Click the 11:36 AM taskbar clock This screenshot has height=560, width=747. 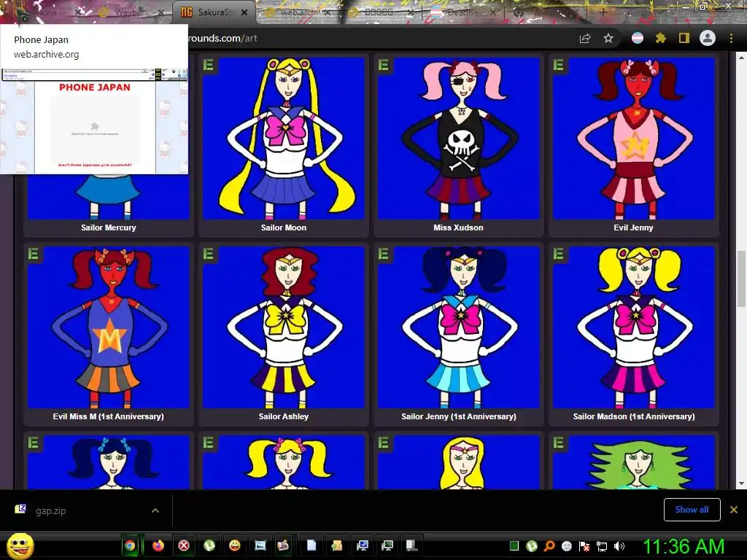(x=684, y=547)
